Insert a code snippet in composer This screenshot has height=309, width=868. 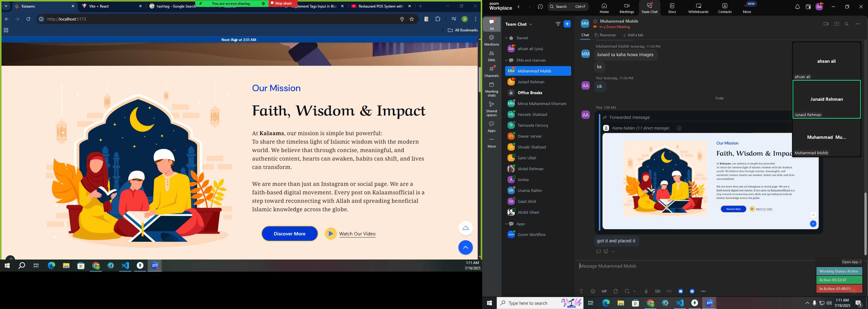click(x=669, y=291)
